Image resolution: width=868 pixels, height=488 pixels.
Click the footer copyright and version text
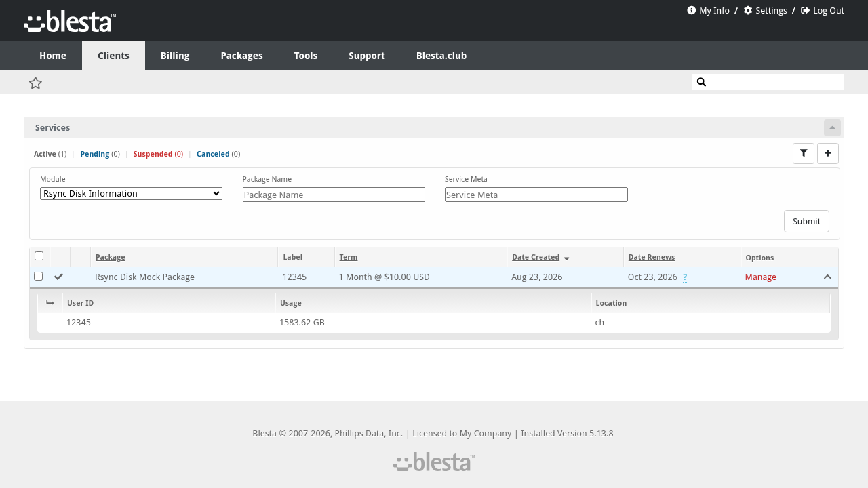pos(433,434)
